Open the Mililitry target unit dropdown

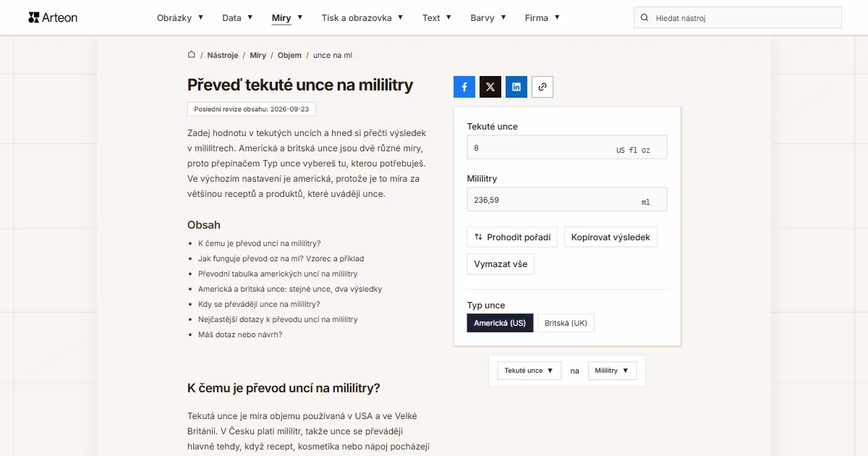(612, 371)
